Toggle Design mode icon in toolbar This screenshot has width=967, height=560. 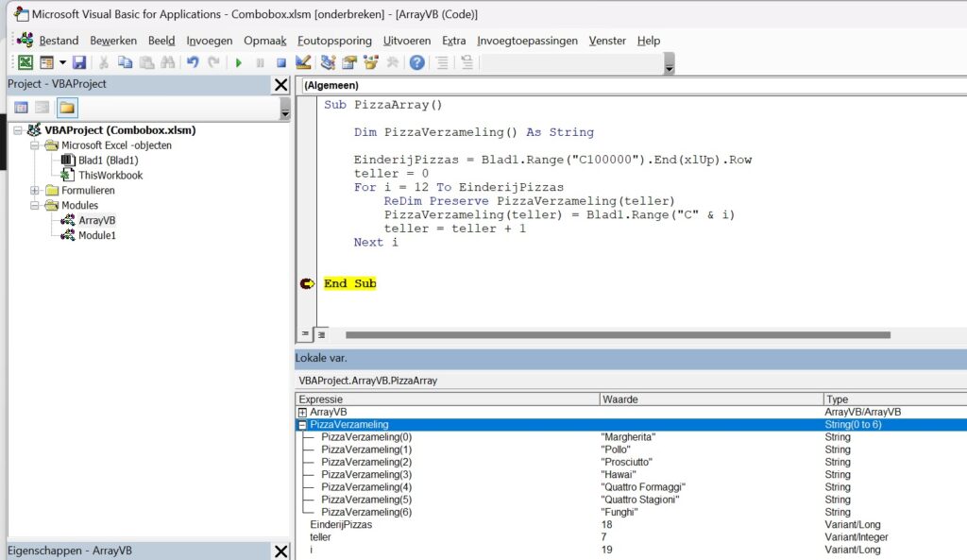(303, 62)
